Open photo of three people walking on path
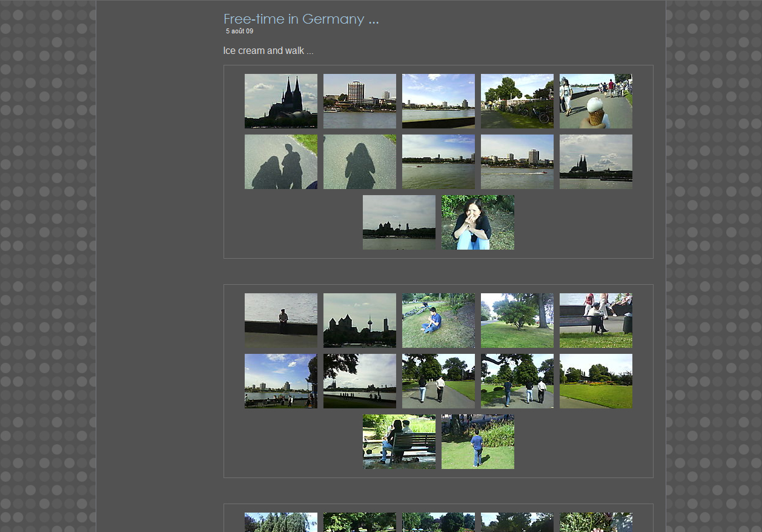 (517, 381)
